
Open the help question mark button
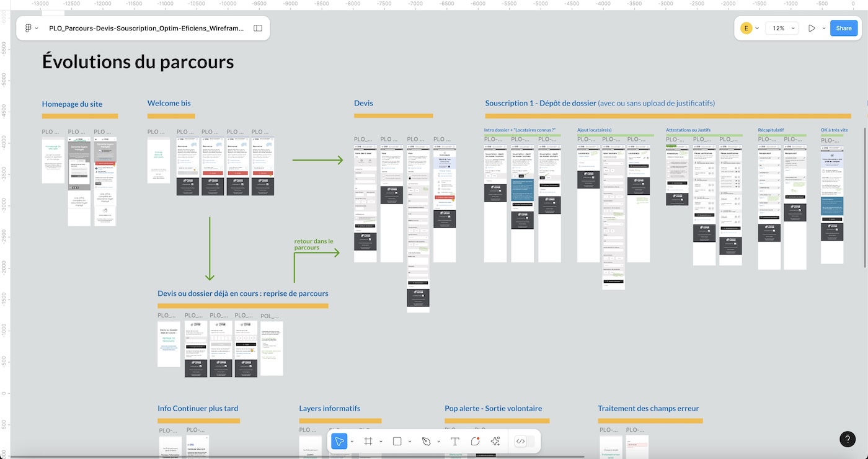click(x=848, y=439)
